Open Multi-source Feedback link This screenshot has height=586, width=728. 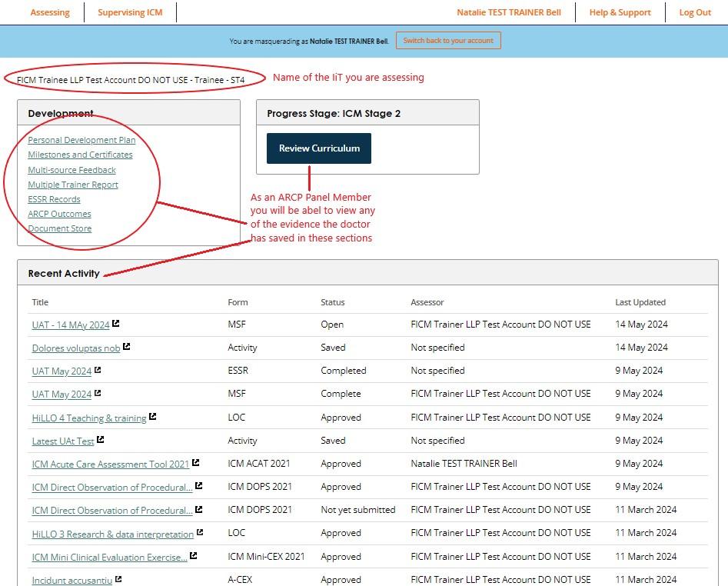pos(72,170)
